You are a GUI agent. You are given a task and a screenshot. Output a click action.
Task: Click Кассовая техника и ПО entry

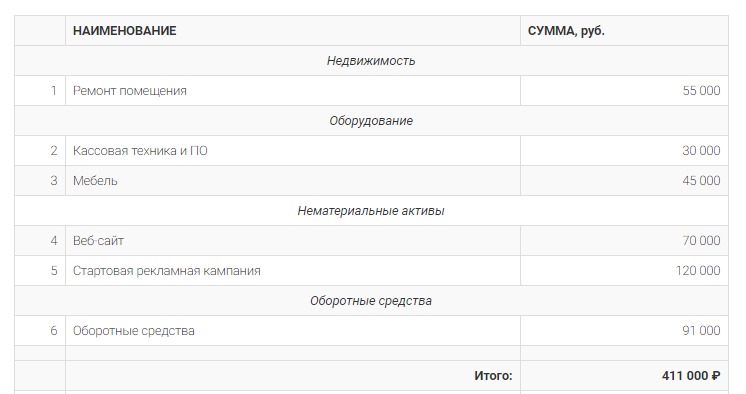pyautogui.click(x=140, y=151)
